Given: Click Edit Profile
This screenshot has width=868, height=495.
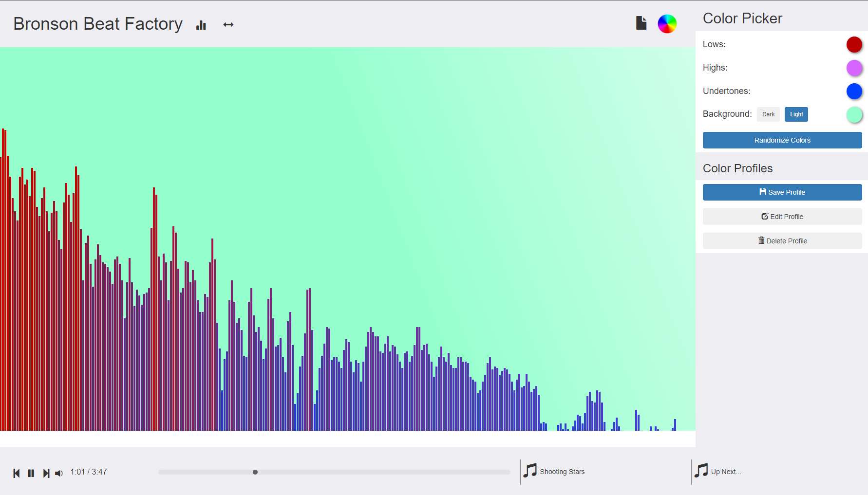Looking at the screenshot, I should [x=782, y=217].
